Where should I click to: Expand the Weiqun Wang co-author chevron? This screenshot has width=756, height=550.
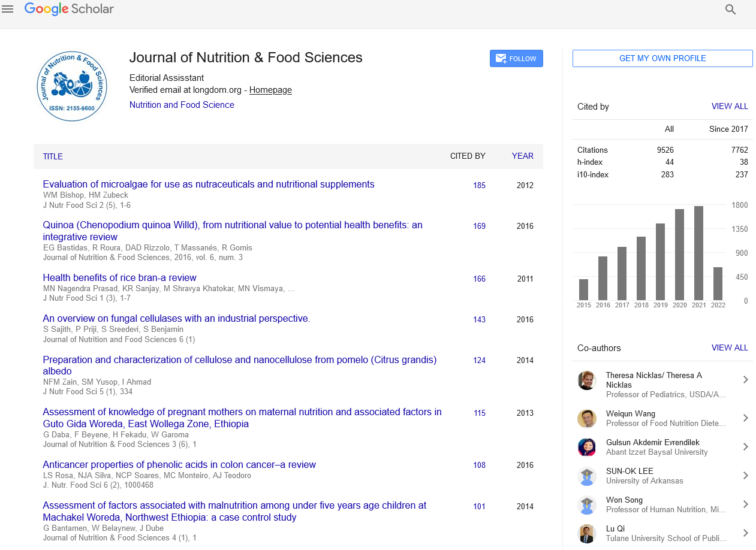745,418
